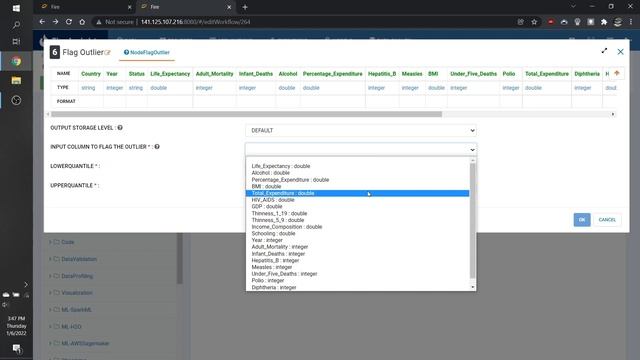Show help for Input Column to Flag
640x360 pixels.
(157, 147)
